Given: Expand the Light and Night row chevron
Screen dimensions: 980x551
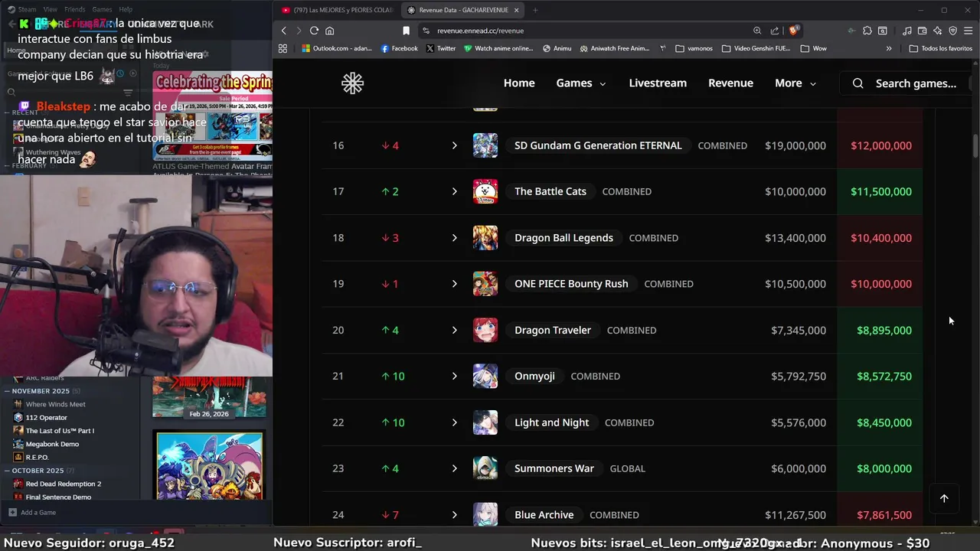Looking at the screenshot, I should 454,422.
